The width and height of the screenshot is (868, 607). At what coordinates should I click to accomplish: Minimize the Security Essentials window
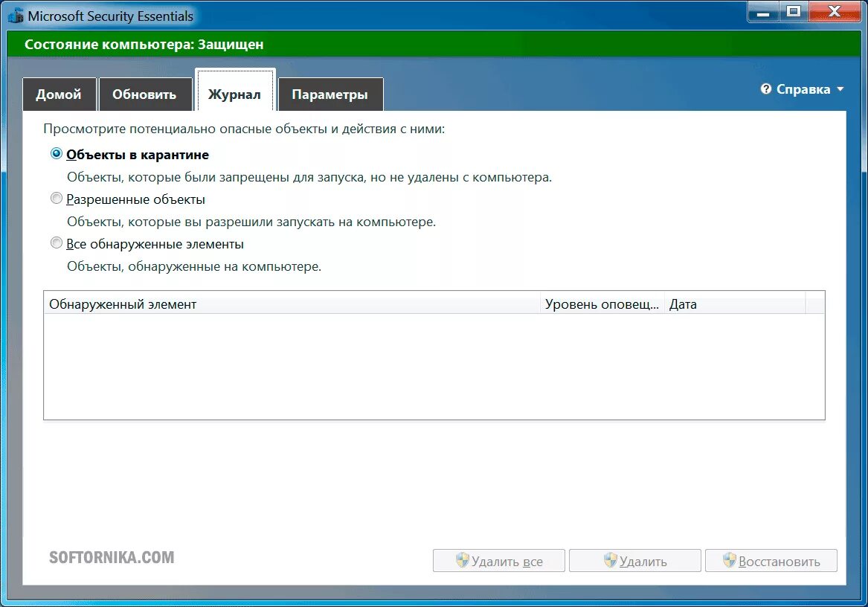click(763, 12)
